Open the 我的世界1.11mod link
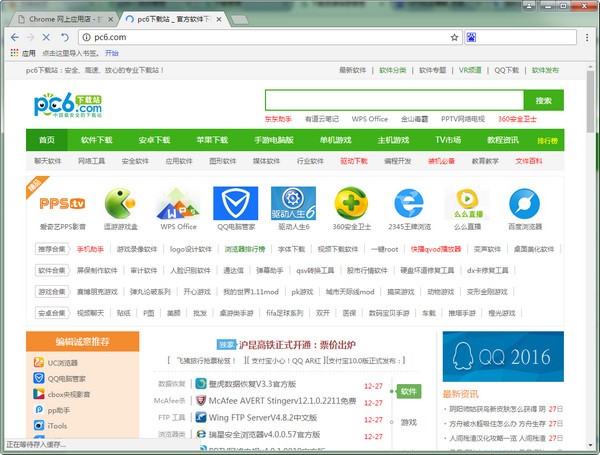This screenshot has height=455, width=600. [251, 292]
